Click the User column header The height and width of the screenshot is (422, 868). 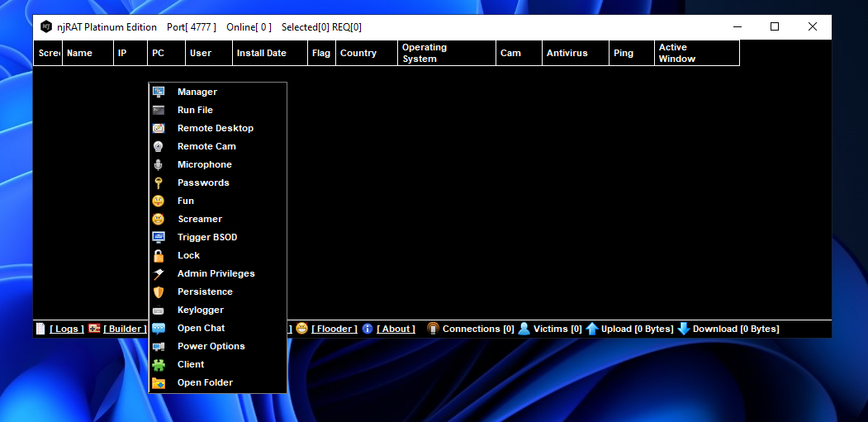209,53
